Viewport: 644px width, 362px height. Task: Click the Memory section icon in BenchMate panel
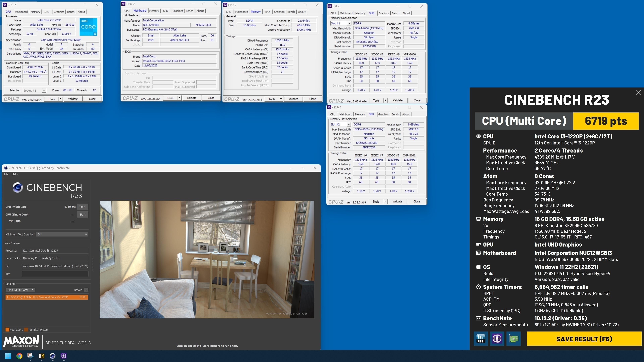point(478,219)
